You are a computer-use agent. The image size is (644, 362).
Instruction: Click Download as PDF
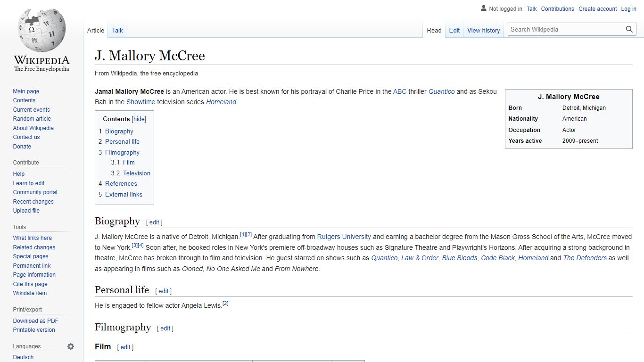pos(36,321)
